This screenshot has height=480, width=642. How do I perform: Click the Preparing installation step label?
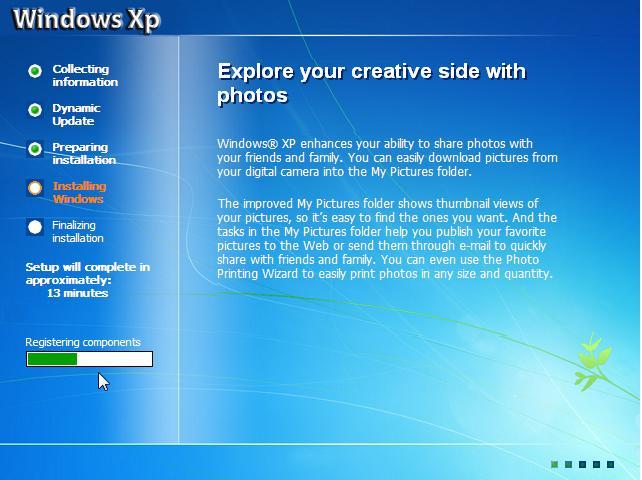tap(84, 154)
